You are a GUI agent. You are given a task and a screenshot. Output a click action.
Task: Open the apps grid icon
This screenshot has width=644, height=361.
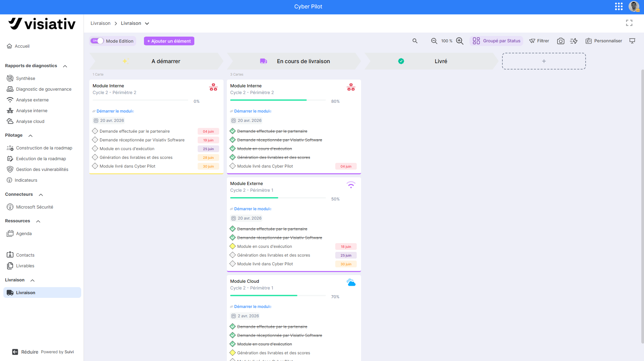point(619,6)
